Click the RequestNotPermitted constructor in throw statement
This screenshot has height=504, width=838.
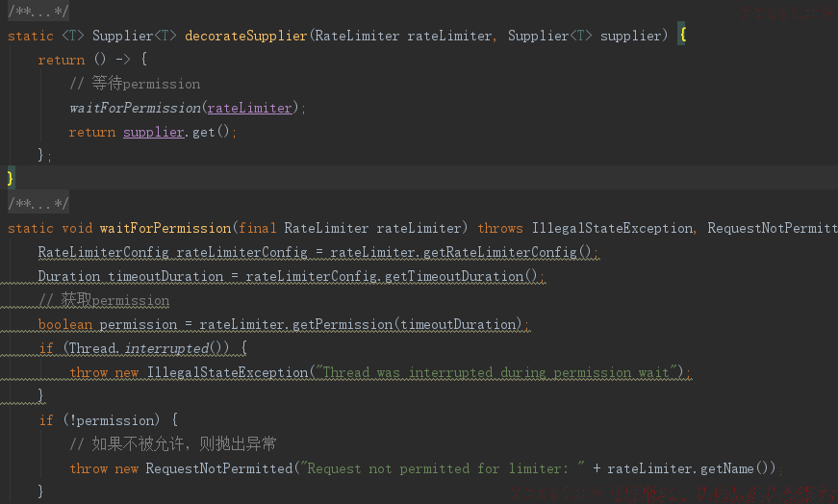coord(219,468)
